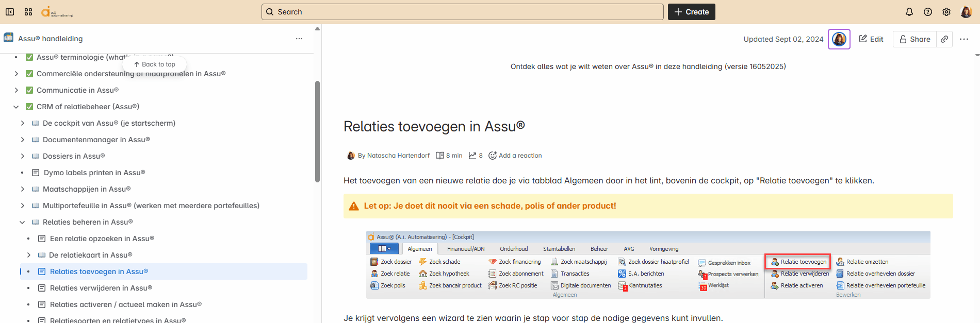Open Een relatie opzoeken in Assu page
980x323 pixels.
[102, 239]
